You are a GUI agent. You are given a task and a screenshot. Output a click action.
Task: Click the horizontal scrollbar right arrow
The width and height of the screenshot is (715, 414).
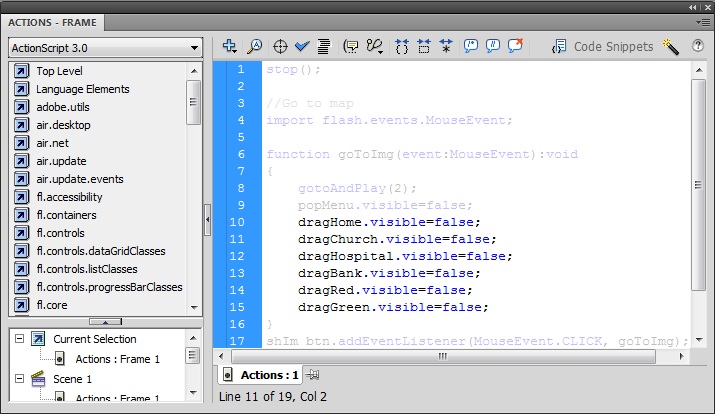681,356
